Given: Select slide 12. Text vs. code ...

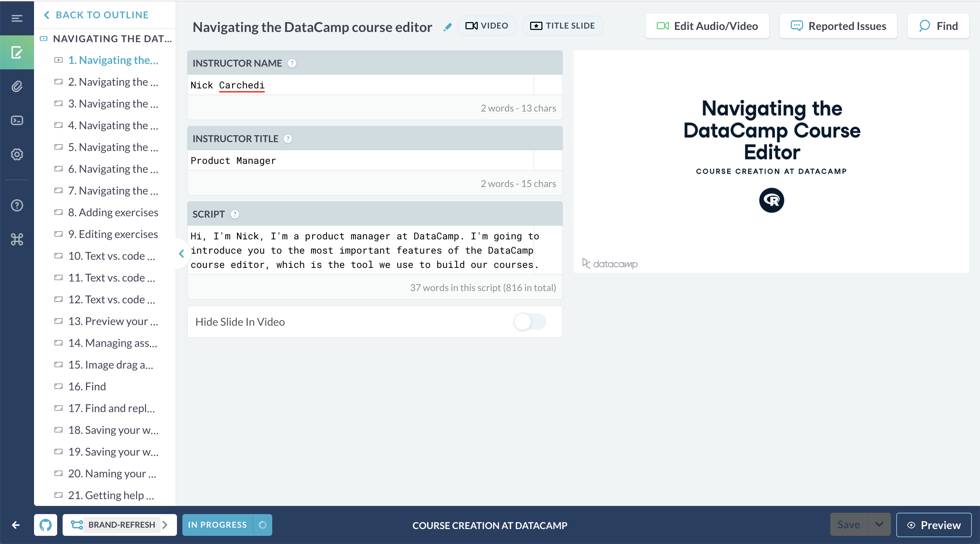Looking at the screenshot, I should pyautogui.click(x=112, y=299).
